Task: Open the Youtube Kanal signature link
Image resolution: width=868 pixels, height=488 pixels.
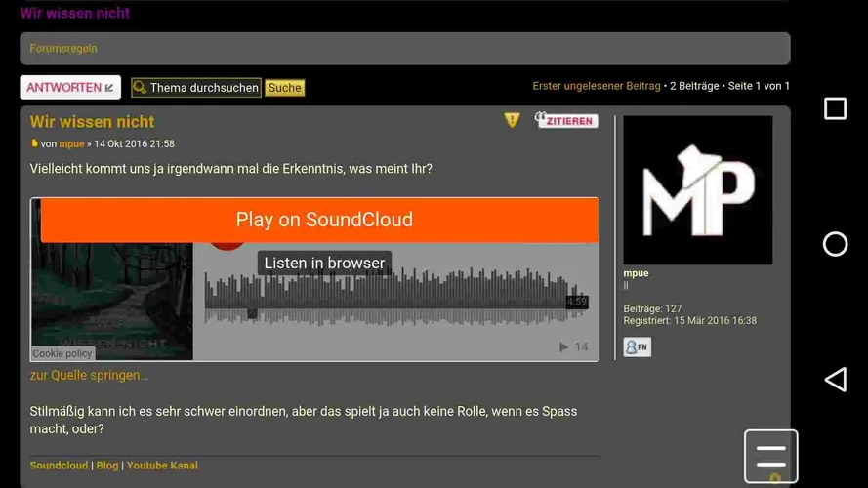Action: (162, 466)
